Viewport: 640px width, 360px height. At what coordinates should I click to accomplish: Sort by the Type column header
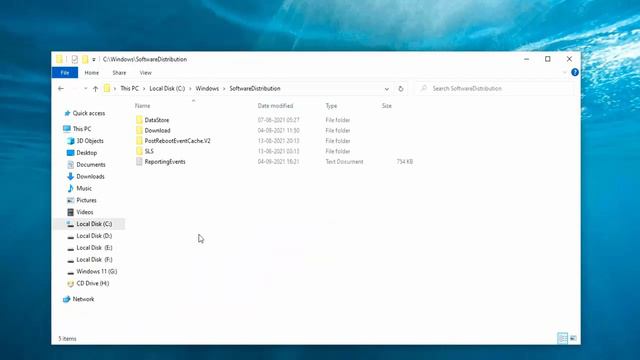(x=331, y=106)
